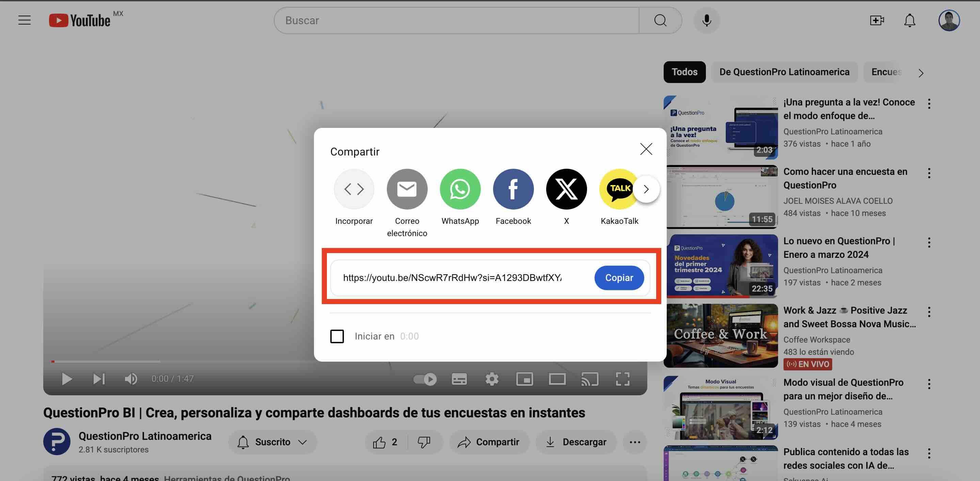This screenshot has width=980, height=481.
Task: Share the video on WhatsApp
Action: pos(460,197)
